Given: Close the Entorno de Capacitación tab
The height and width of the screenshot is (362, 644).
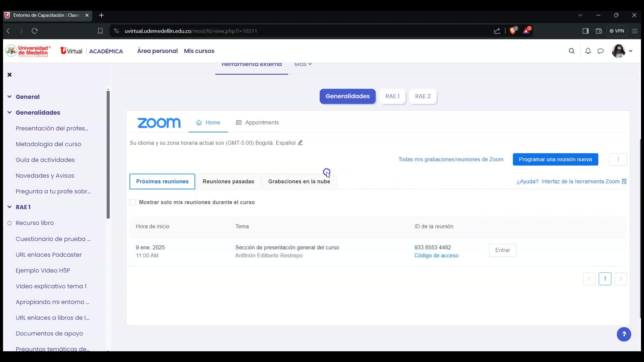Looking at the screenshot, I should (x=87, y=15).
